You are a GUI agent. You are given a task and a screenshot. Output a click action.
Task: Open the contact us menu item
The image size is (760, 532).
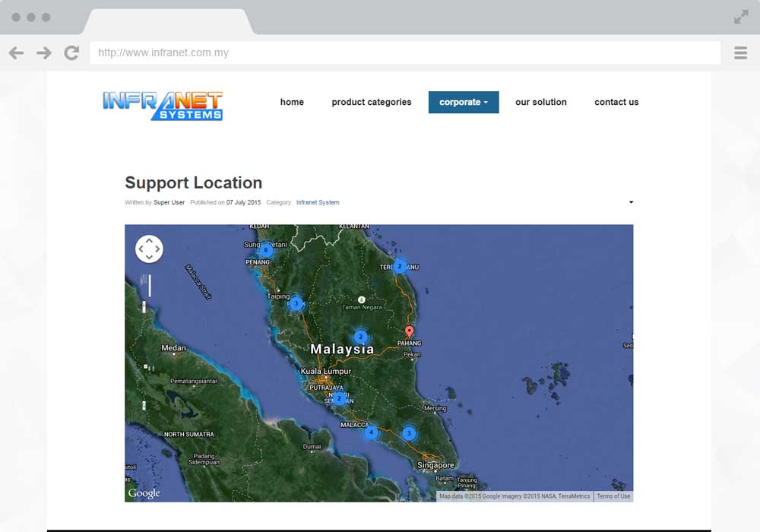pos(616,103)
